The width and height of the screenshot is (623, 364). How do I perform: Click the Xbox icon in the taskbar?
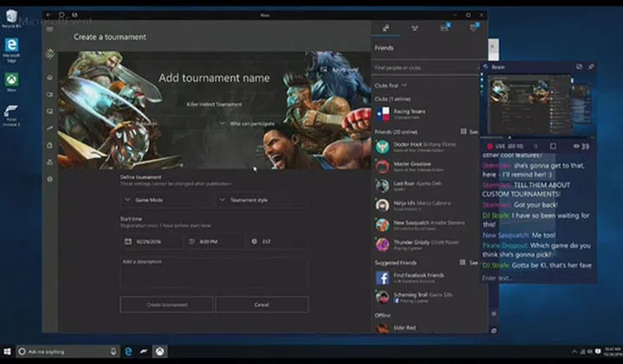click(159, 351)
